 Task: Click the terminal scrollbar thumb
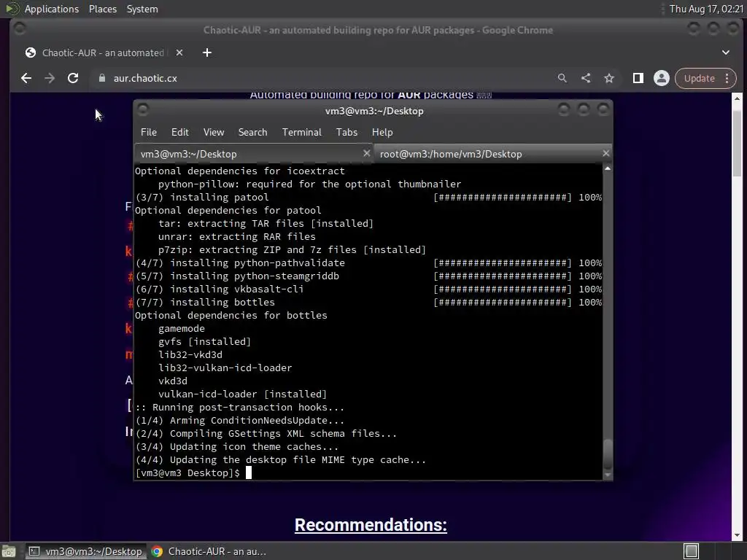[x=608, y=454]
